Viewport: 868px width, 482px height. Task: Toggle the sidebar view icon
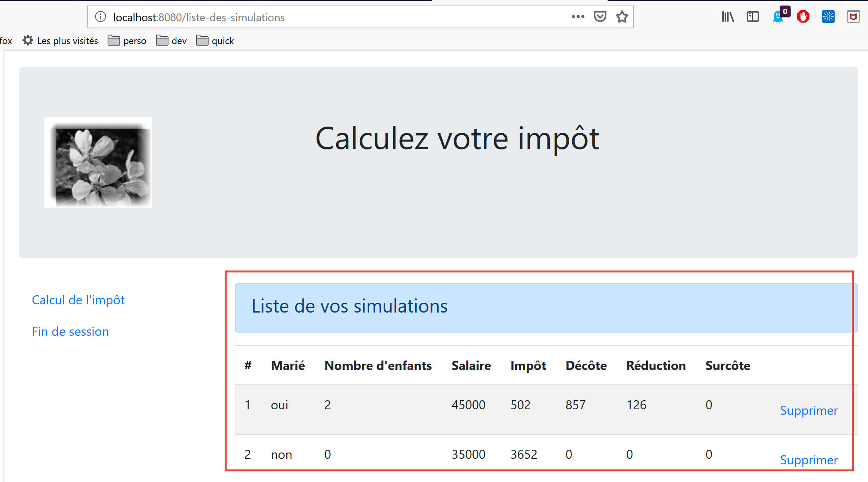(x=753, y=17)
